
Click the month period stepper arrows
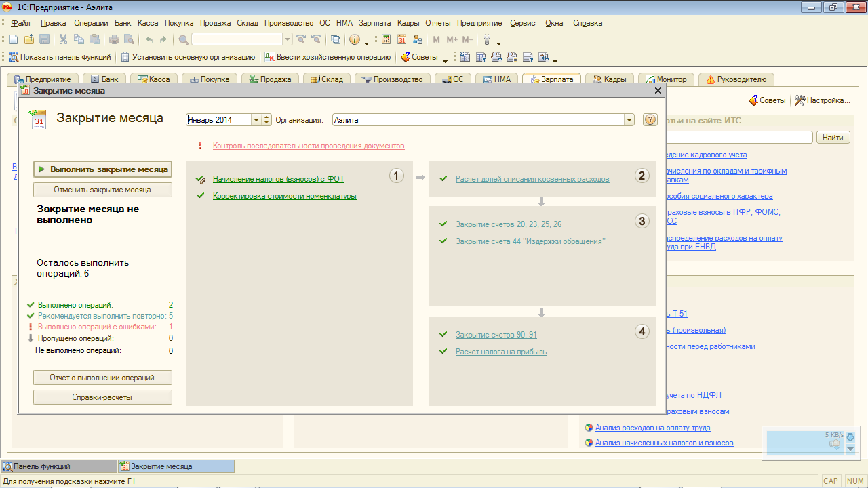[x=267, y=120]
